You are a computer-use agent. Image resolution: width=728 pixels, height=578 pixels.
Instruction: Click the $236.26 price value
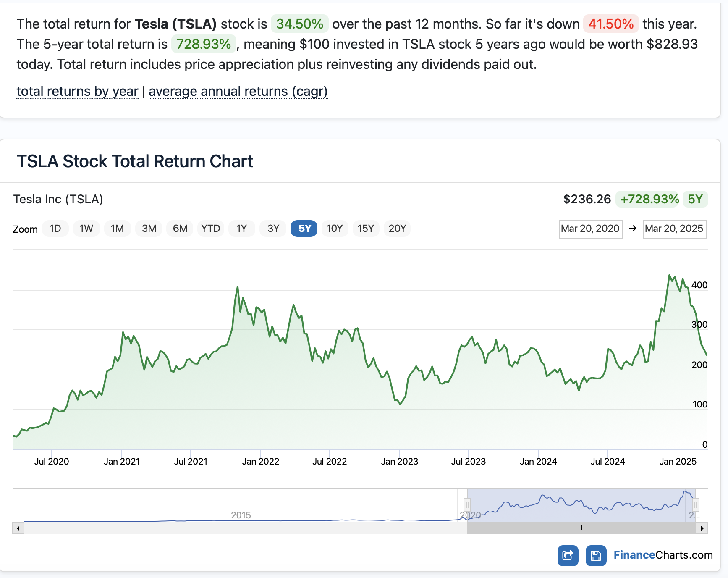(587, 199)
